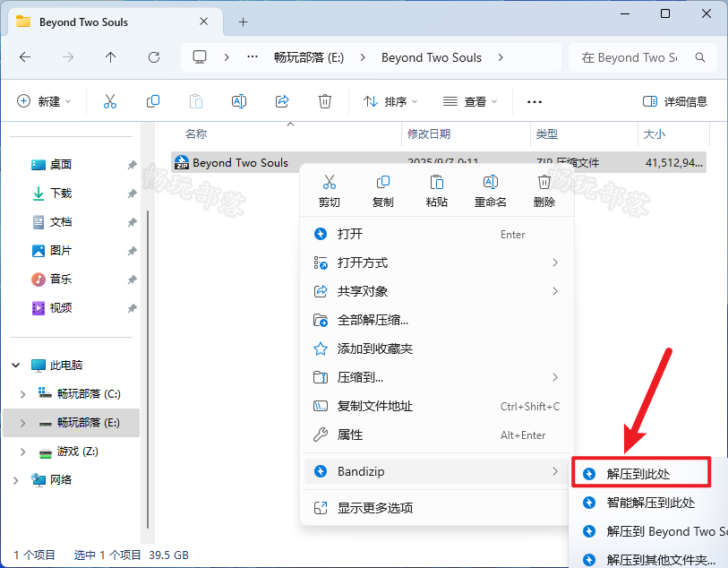Expand the 畅玩部落 (C:) drive node

click(22, 394)
